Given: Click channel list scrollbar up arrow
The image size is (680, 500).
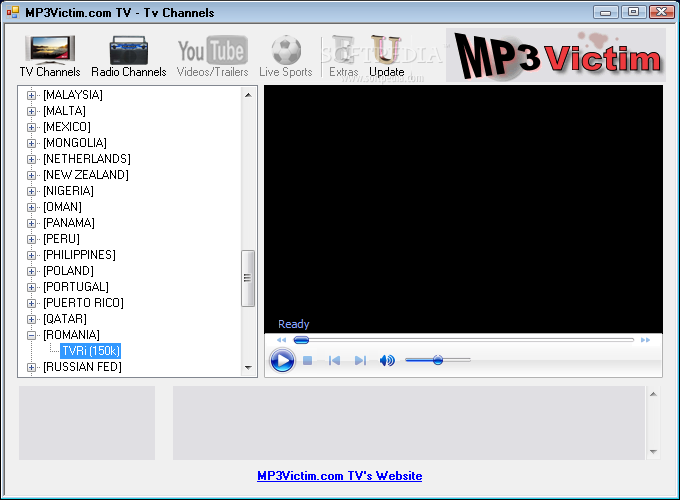Looking at the screenshot, I should click(248, 95).
